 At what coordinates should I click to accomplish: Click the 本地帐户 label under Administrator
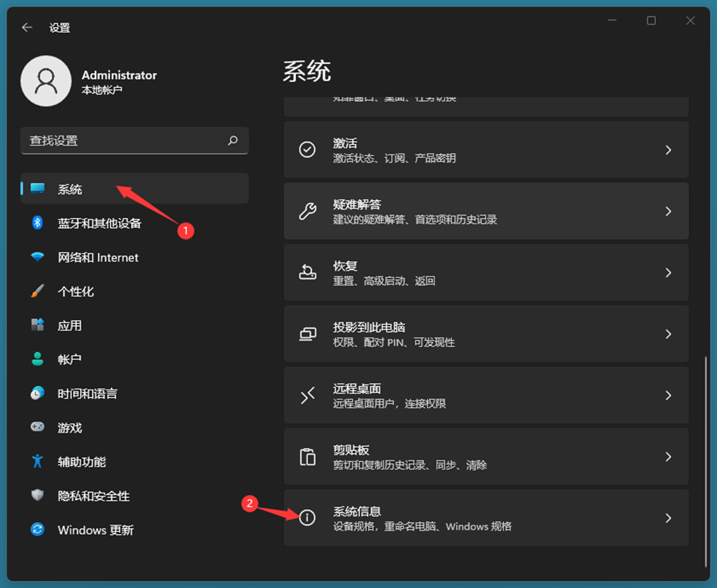pos(101,90)
